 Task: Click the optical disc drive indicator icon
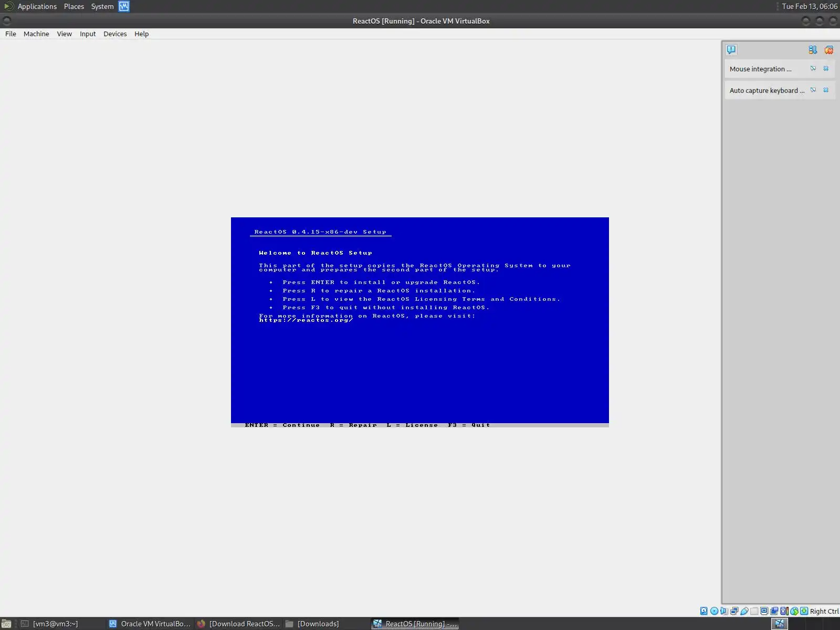(x=714, y=611)
